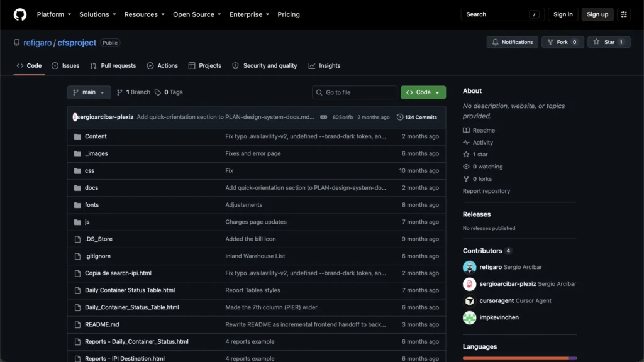Image resolution: width=644 pixels, height=362 pixels.
Task: Open the refigaro owner link
Action: click(37, 43)
